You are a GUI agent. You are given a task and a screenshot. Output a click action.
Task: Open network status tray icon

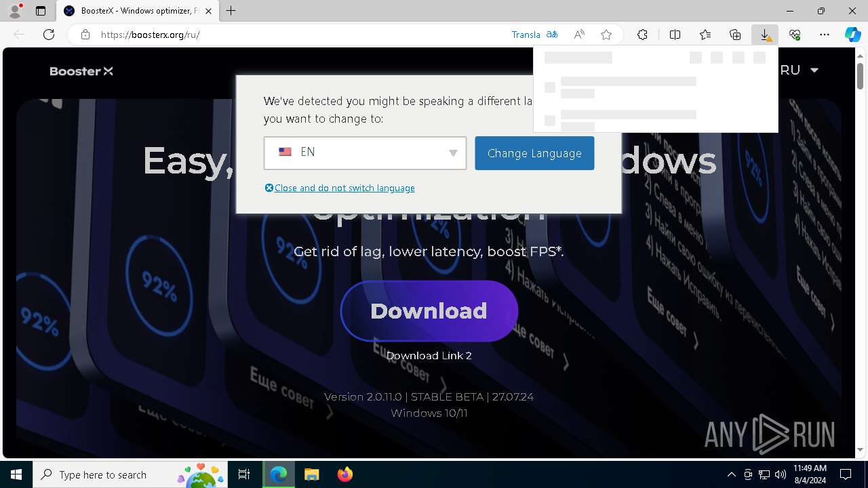click(x=764, y=474)
